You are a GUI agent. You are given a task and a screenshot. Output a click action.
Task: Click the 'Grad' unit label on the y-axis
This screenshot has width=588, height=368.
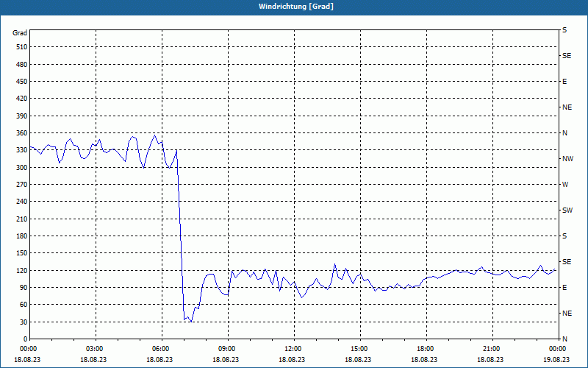point(20,33)
